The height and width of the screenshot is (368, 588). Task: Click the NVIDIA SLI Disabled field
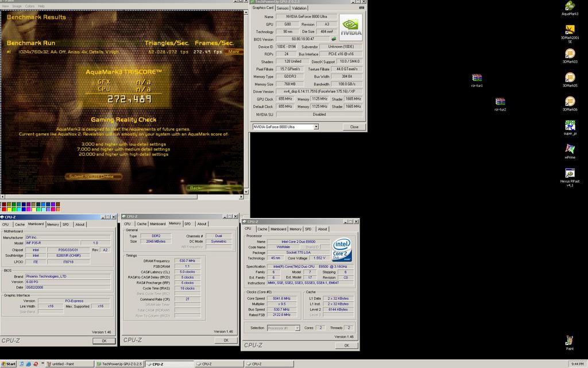[x=319, y=114]
